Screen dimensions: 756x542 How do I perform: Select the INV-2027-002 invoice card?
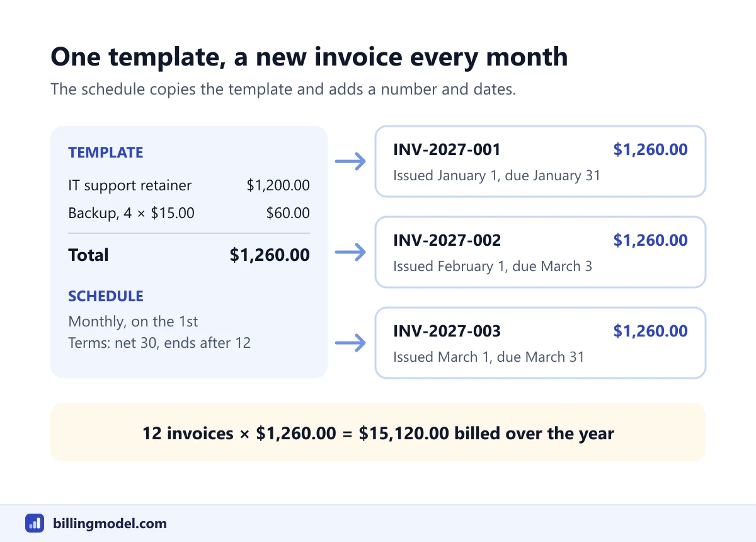(541, 252)
